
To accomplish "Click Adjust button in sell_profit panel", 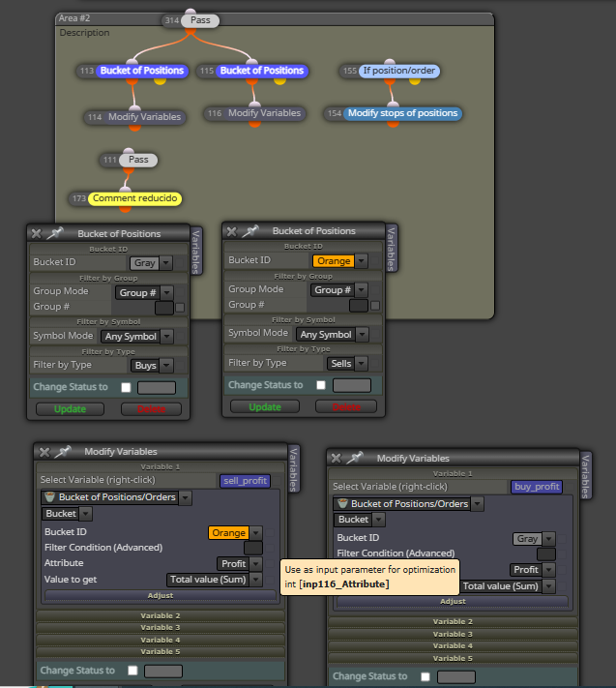I will tap(160, 595).
